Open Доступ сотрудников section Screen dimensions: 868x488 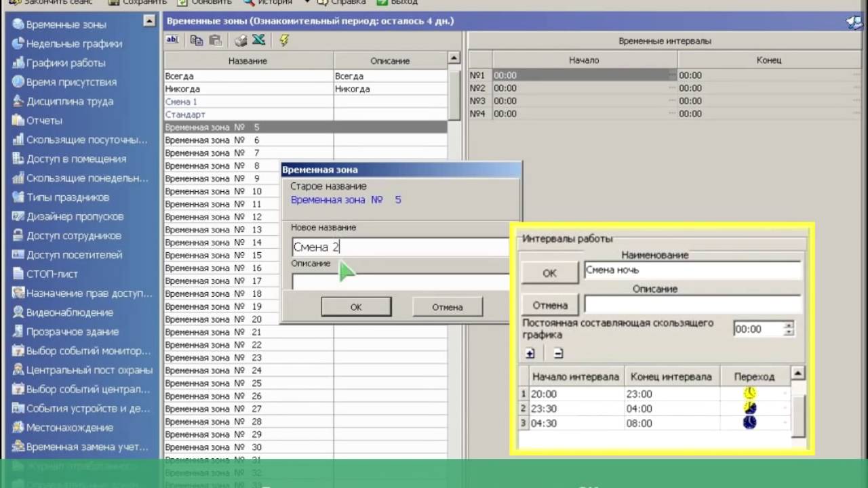(74, 236)
